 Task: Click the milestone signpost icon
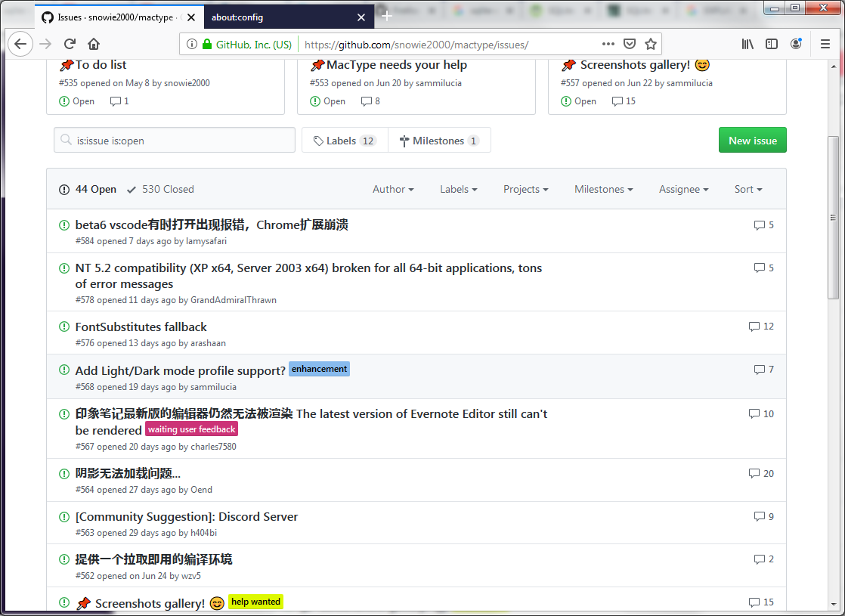tap(406, 139)
